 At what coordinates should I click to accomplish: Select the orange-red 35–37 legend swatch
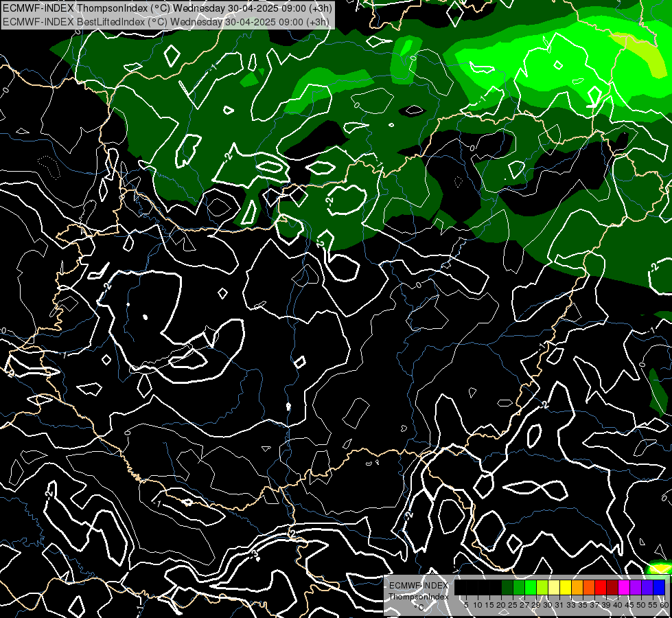(589, 587)
